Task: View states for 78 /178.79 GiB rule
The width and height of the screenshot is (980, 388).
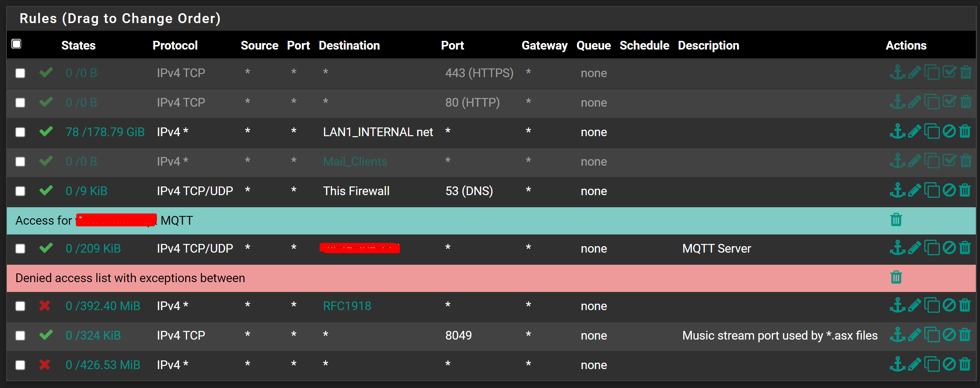Action: pos(104,132)
